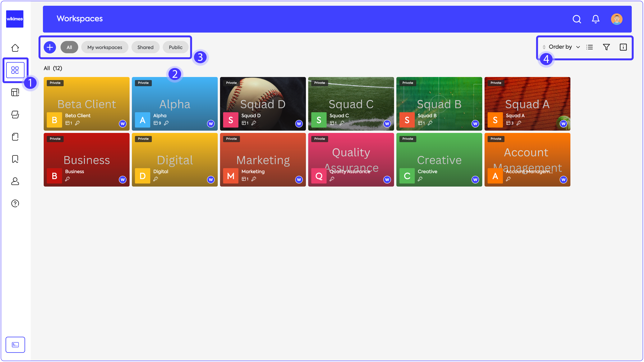Open the info panel icon
644x362 pixels.
pyautogui.click(x=623, y=47)
